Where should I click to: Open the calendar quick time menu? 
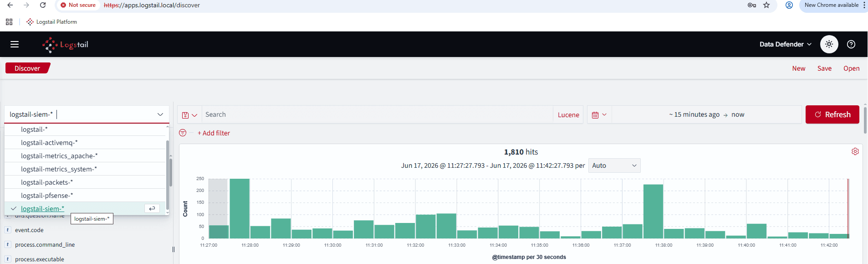[x=599, y=115]
